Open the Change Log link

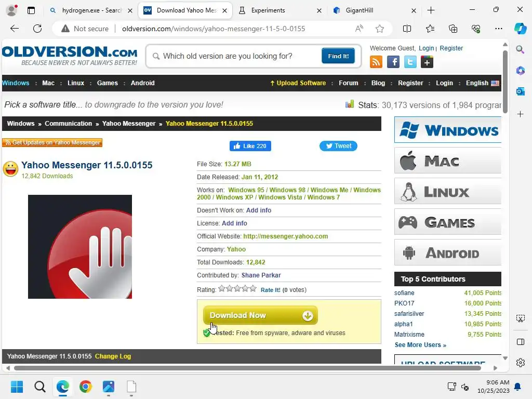[113, 356]
